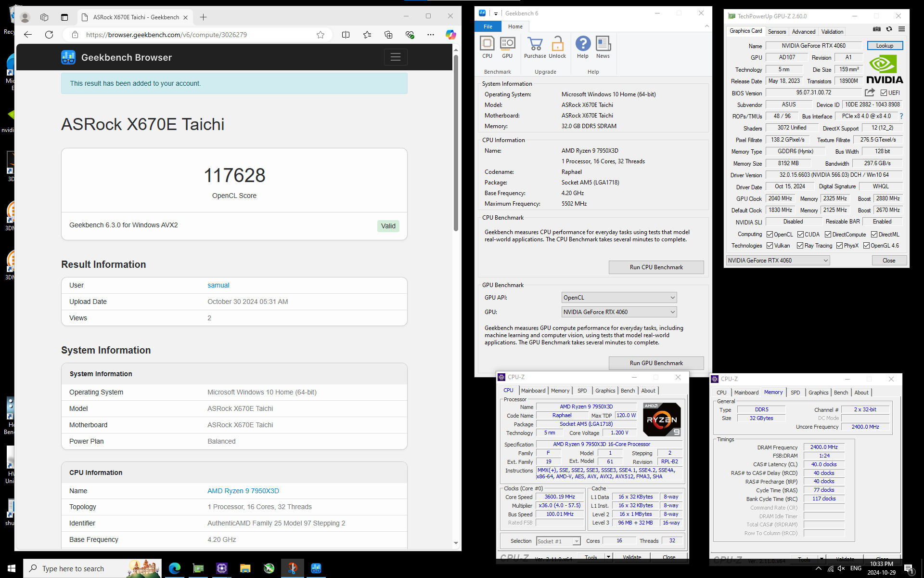Open the GPU-Z hamburger menu icon

[x=902, y=29]
